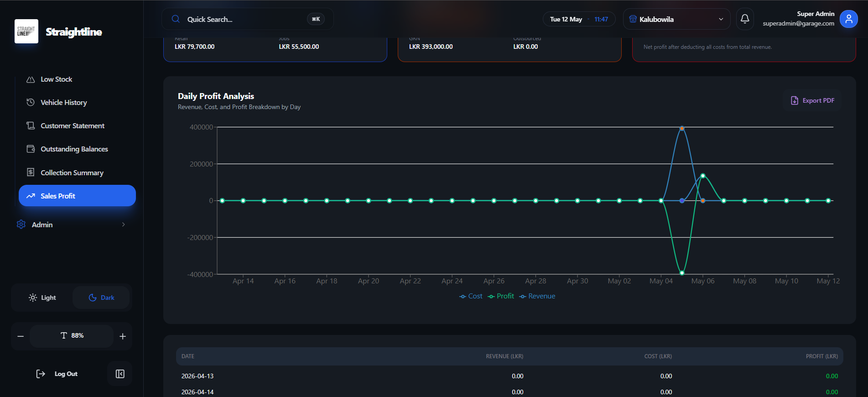Click the superadmin@garage.com email text

coord(798,23)
